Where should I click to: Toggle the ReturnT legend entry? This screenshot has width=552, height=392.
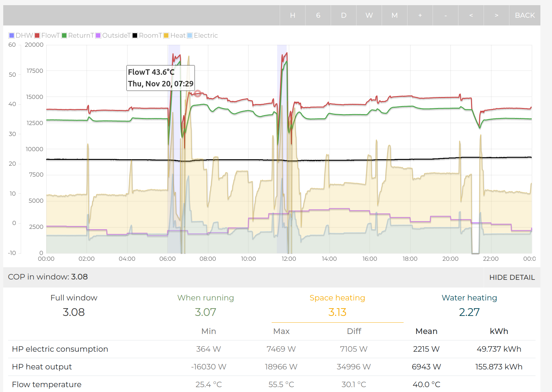pos(78,35)
